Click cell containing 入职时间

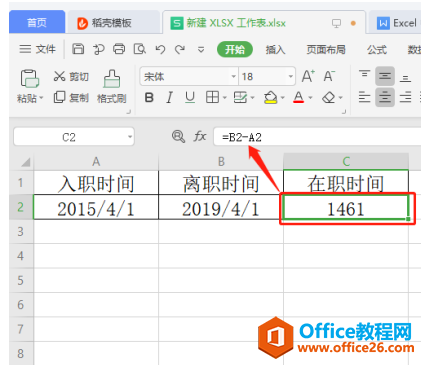(x=96, y=183)
